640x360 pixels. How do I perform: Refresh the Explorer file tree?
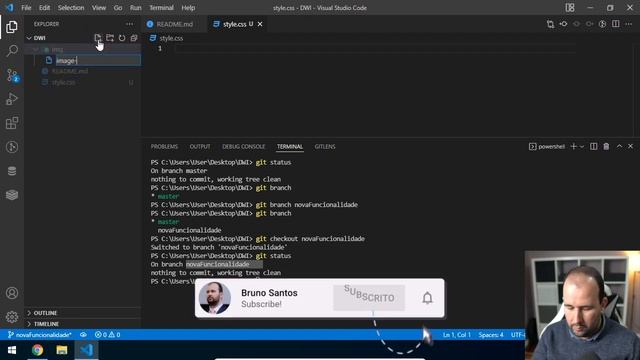[122, 38]
